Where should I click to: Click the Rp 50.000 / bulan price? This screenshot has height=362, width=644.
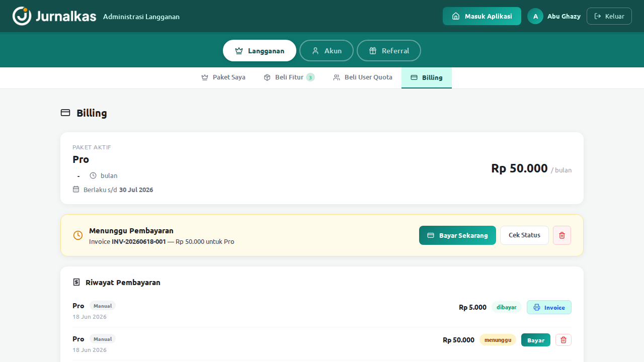531,168
